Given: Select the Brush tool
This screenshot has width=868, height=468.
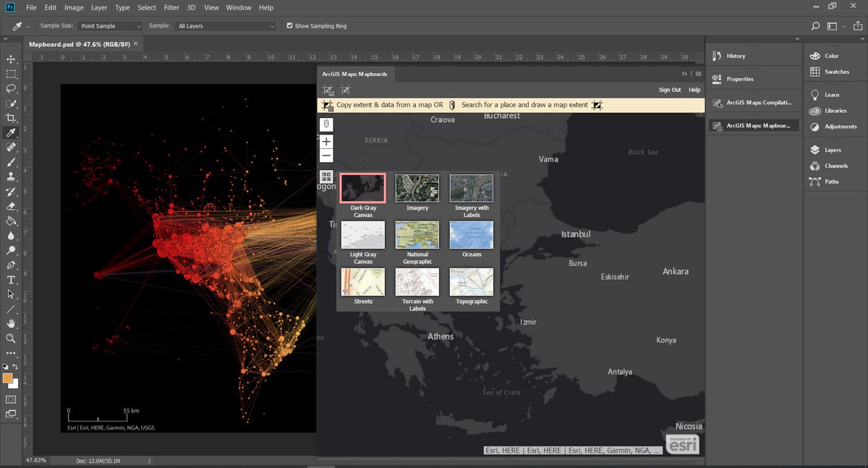Looking at the screenshot, I should coord(11,162).
